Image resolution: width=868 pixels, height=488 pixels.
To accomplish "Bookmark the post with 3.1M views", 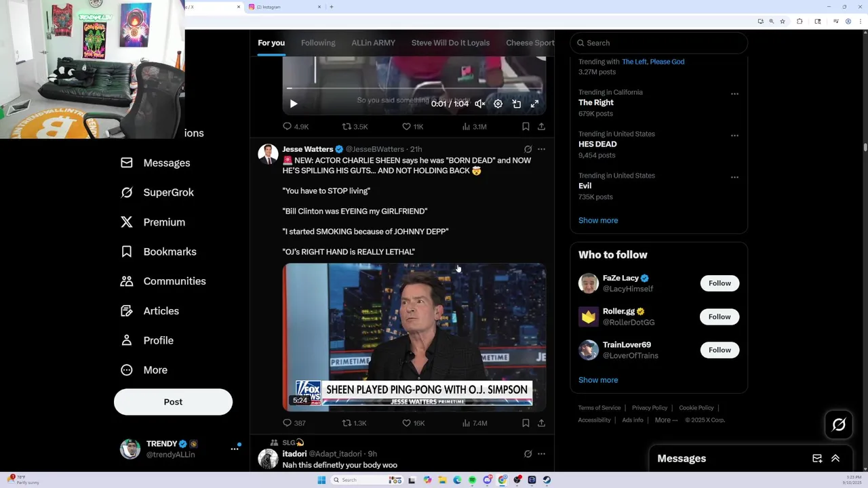I will coord(526,127).
